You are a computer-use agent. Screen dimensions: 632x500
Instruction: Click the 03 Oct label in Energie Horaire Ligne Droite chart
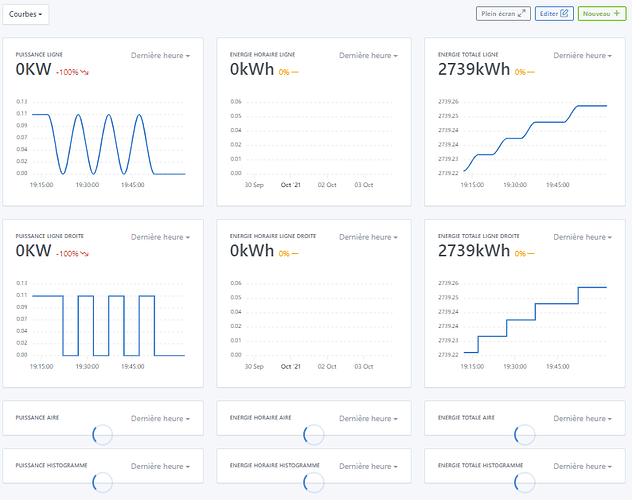pyautogui.click(x=364, y=367)
